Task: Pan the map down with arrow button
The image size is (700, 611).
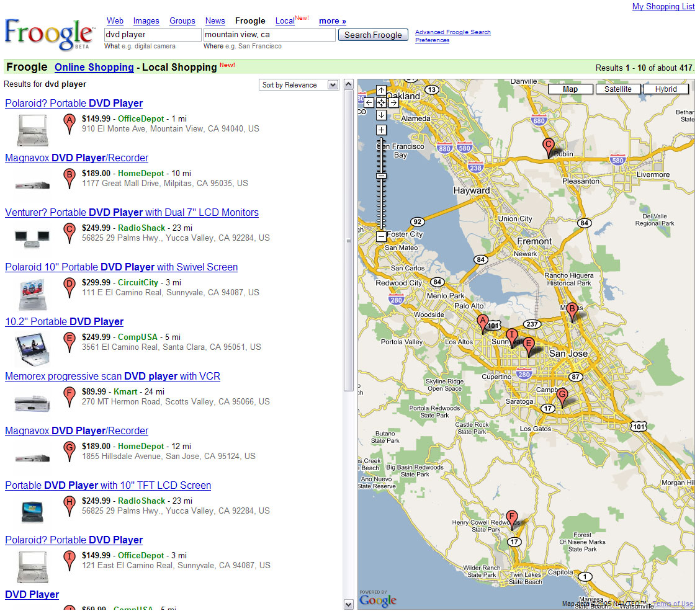Action: (381, 115)
